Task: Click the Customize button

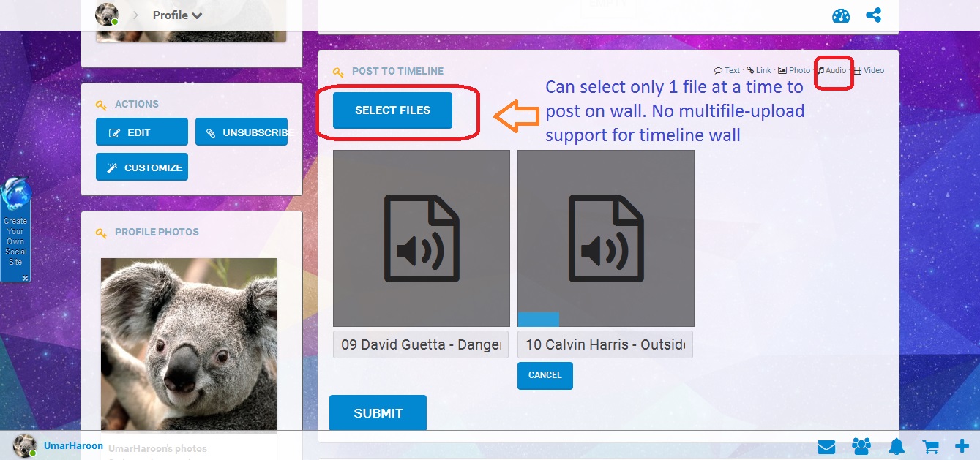Action: [142, 167]
